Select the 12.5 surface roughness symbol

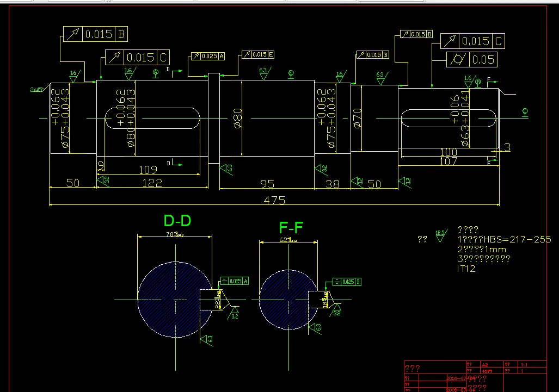coord(441,236)
